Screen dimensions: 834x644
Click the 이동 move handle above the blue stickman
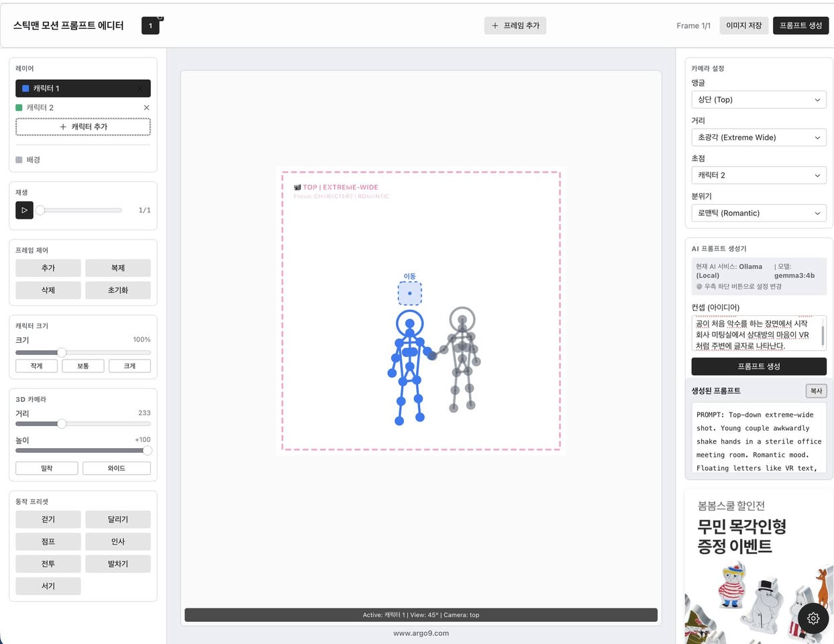click(x=409, y=293)
